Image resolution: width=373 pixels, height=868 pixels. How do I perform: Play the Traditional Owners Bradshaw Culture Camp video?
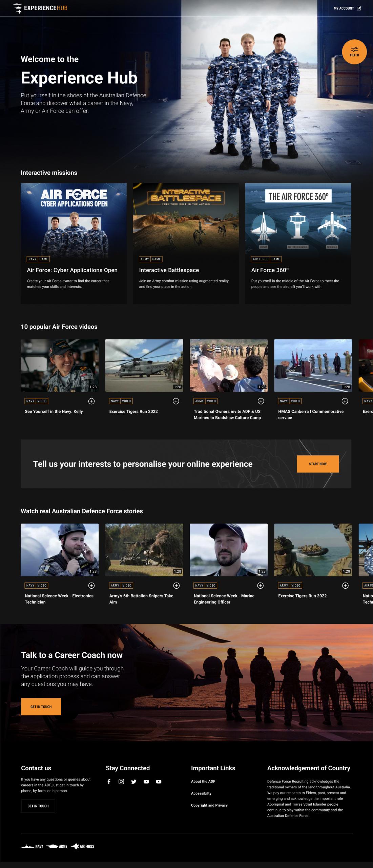click(x=228, y=366)
